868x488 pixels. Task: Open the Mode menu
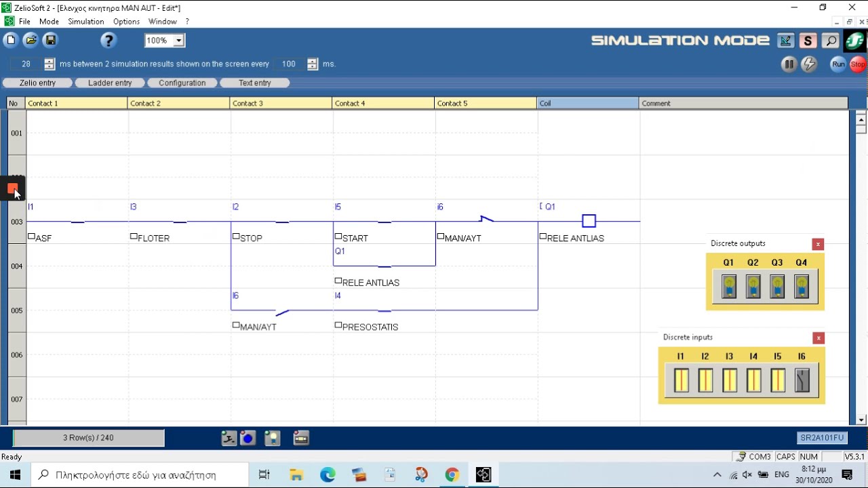49,22
